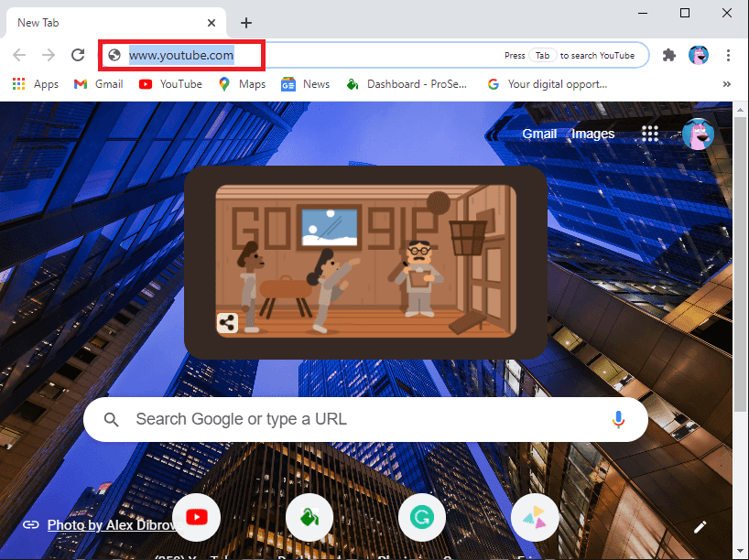Minimize the Chrome window

643,13
